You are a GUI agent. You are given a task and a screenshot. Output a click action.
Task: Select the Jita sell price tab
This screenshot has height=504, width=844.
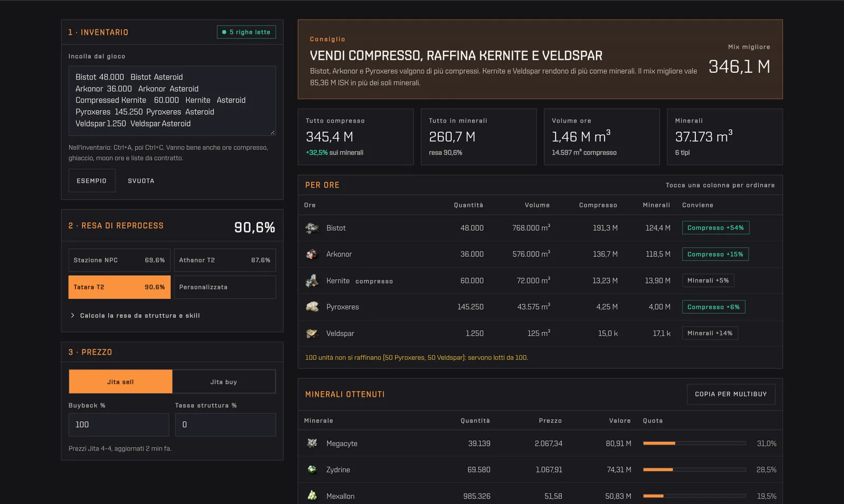pyautogui.click(x=120, y=382)
